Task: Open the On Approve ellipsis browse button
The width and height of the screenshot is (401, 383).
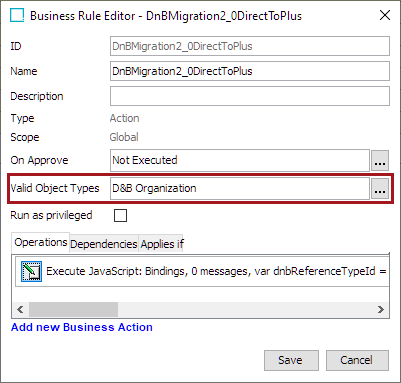Action: [x=380, y=160]
